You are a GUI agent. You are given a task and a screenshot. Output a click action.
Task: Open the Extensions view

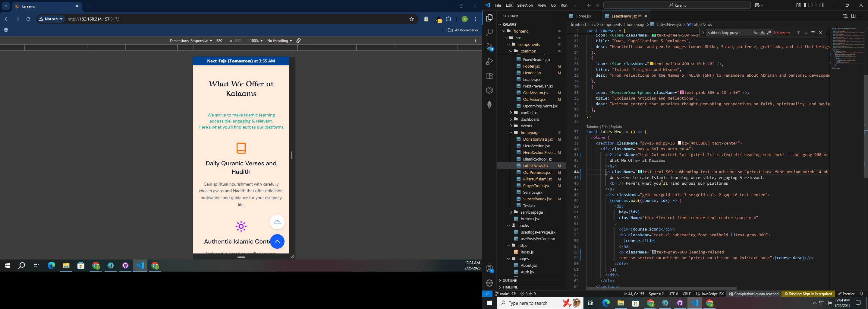pyautogui.click(x=489, y=76)
